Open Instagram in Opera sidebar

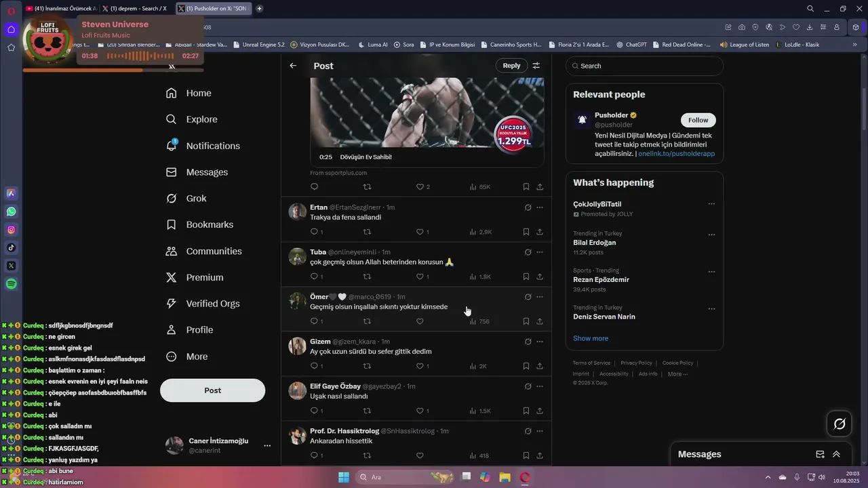pyautogui.click(x=11, y=230)
